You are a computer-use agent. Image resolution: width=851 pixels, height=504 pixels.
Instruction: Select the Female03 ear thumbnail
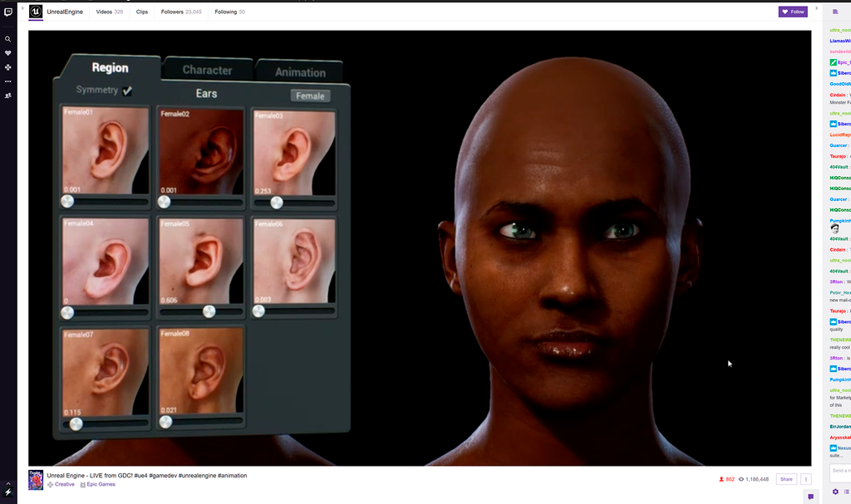(x=293, y=152)
